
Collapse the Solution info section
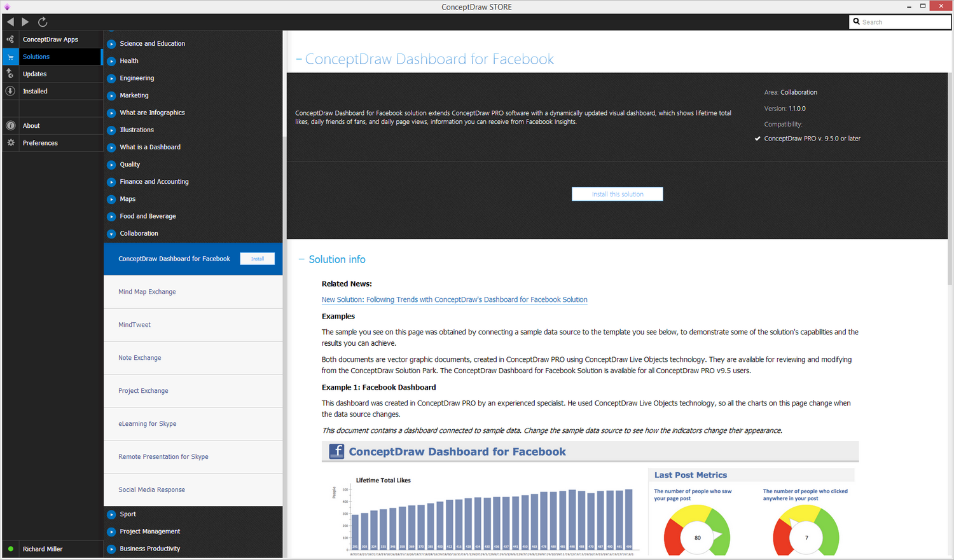301,259
